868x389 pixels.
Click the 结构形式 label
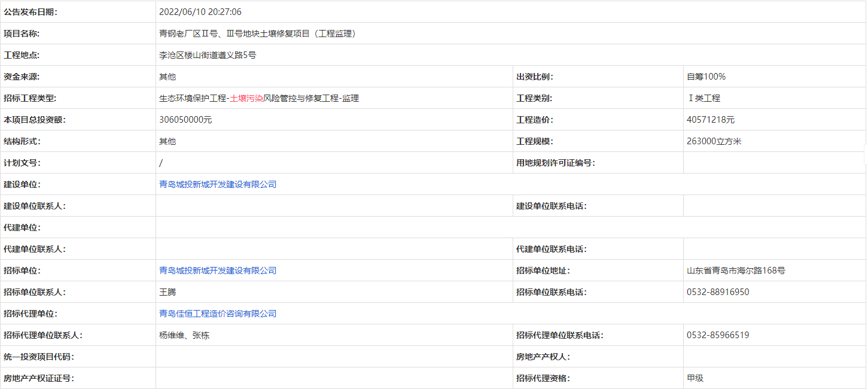22,141
